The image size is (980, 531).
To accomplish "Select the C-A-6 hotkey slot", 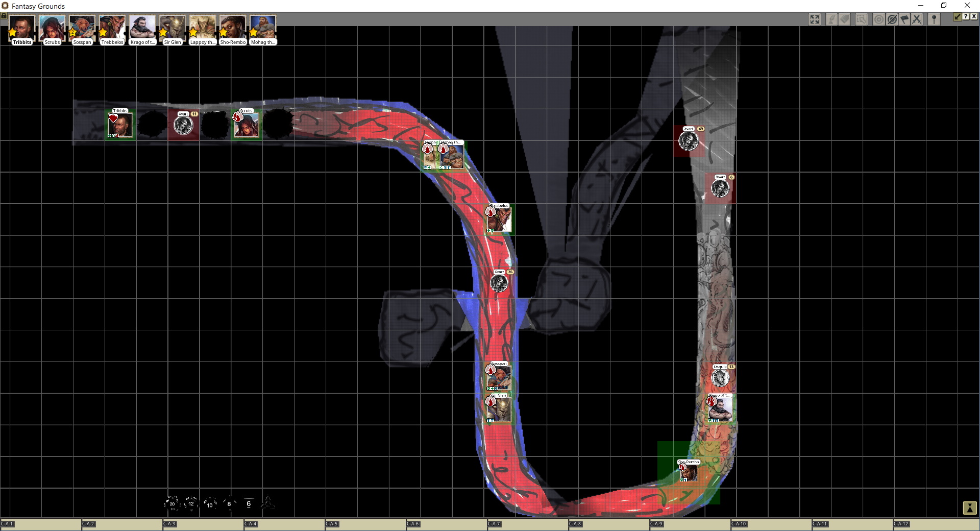I will 446,524.
